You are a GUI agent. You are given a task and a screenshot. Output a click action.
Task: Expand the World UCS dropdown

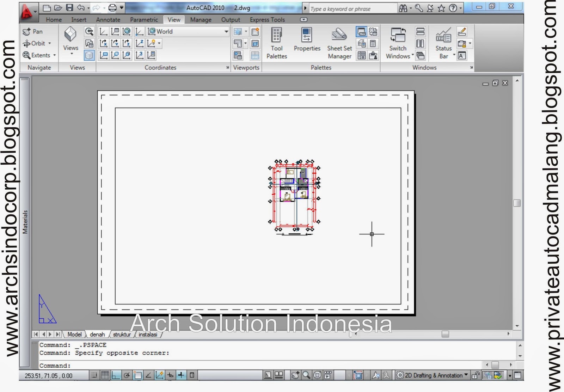[226, 31]
